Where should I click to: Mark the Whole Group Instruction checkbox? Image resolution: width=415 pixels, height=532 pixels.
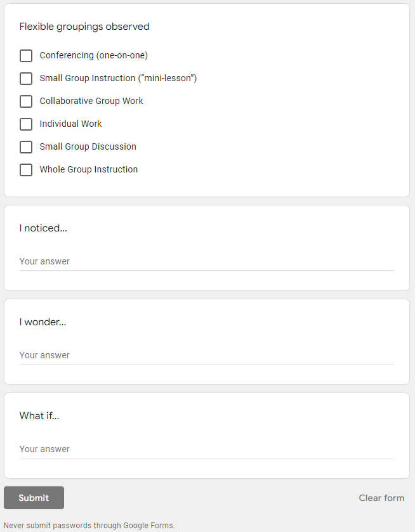[x=26, y=170]
